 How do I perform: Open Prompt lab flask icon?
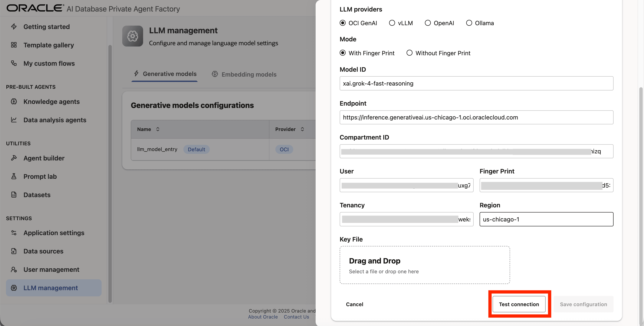tap(14, 176)
